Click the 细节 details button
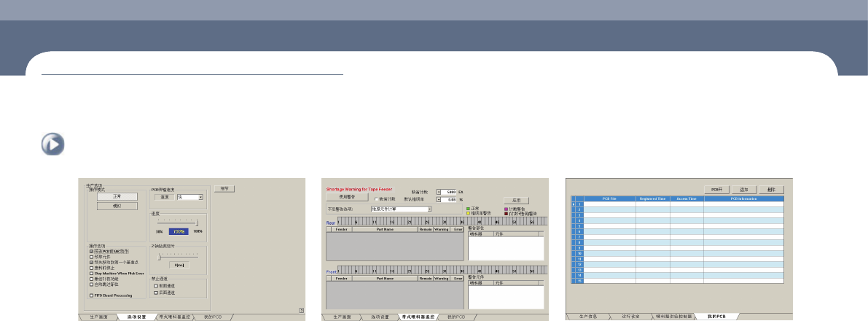 [x=224, y=188]
